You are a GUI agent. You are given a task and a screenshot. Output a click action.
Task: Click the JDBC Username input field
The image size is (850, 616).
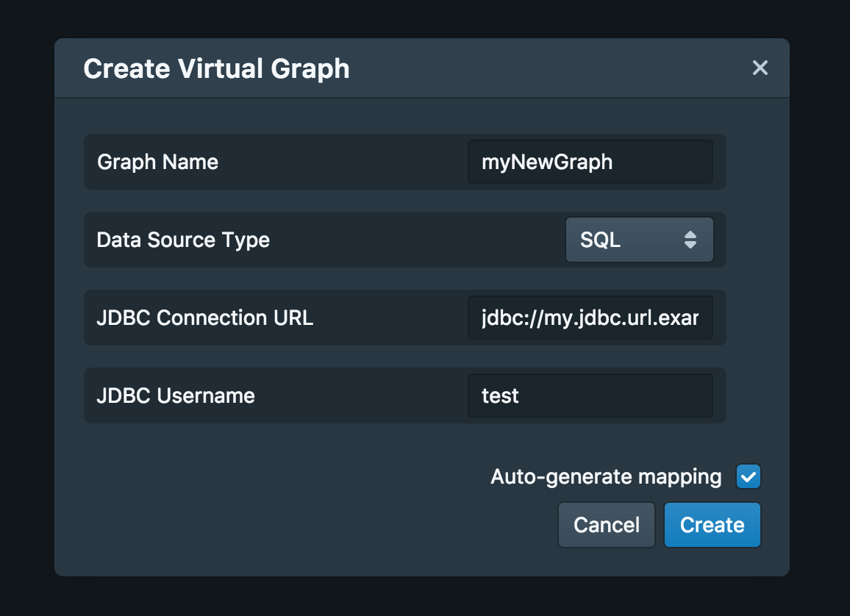click(590, 395)
